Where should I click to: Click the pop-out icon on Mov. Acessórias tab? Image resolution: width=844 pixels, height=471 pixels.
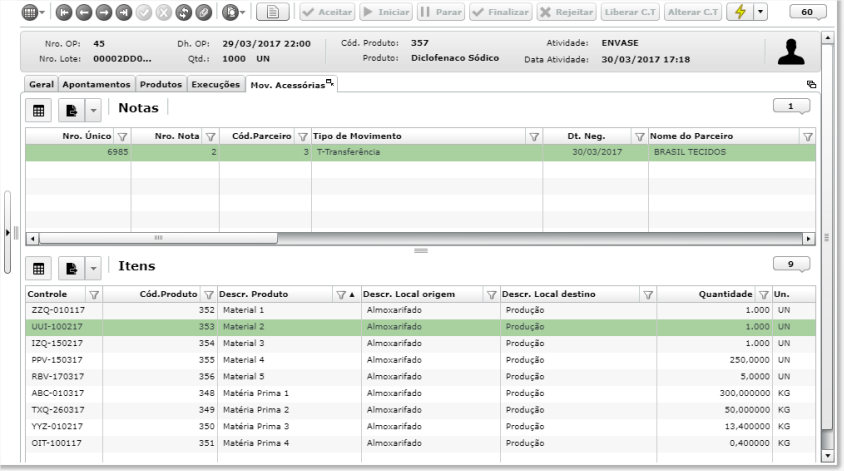click(330, 82)
